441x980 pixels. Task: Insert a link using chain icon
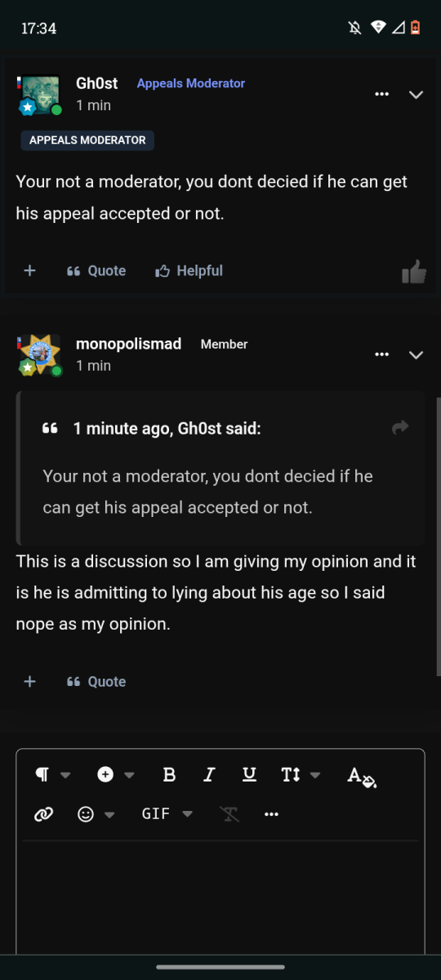(44, 814)
